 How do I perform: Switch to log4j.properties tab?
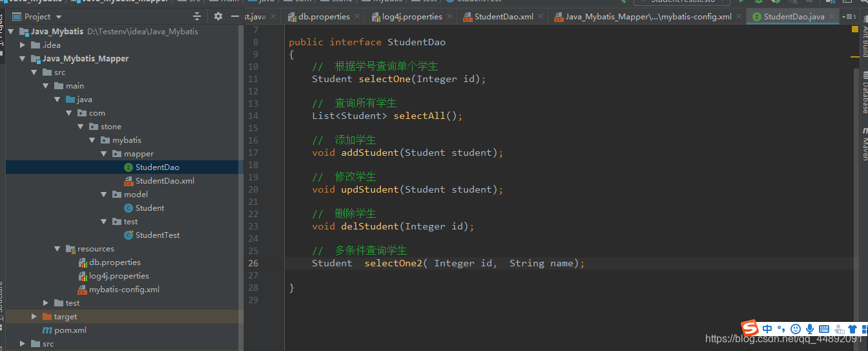pos(412,17)
